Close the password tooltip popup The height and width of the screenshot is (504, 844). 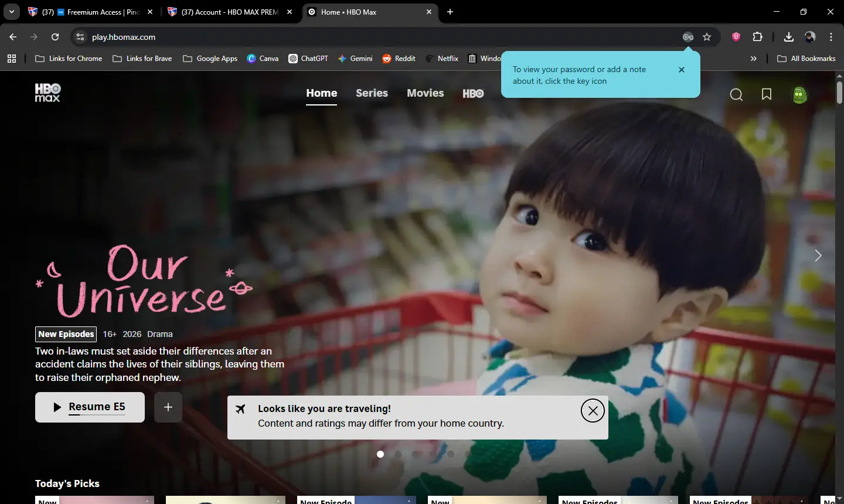click(682, 70)
